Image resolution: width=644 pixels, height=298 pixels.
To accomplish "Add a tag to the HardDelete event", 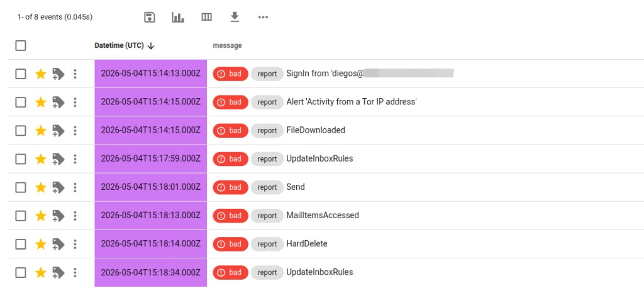I will pos(58,245).
